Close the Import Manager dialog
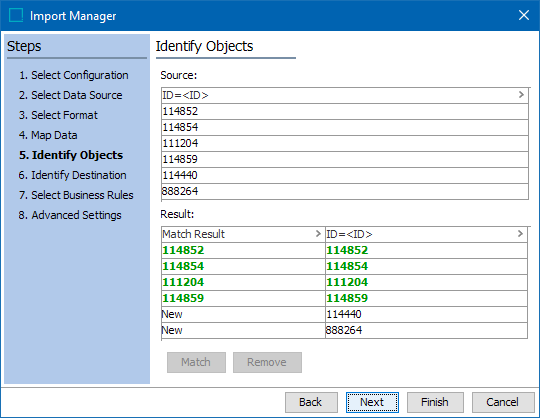Image resolution: width=540 pixels, height=418 pixels. point(524,15)
